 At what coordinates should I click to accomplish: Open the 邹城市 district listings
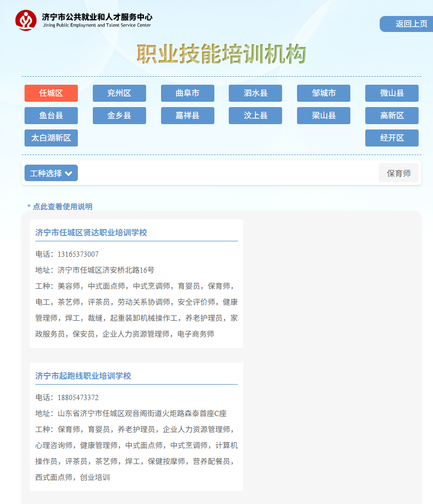[324, 93]
